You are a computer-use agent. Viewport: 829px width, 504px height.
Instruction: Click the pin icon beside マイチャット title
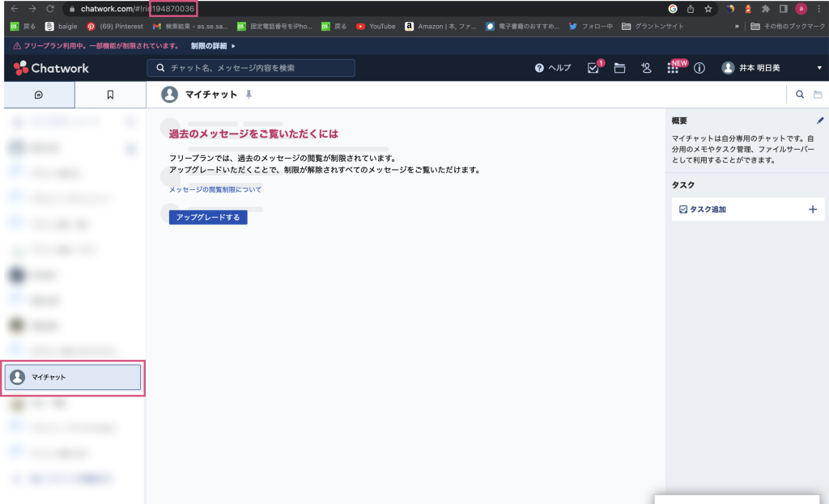pos(249,95)
